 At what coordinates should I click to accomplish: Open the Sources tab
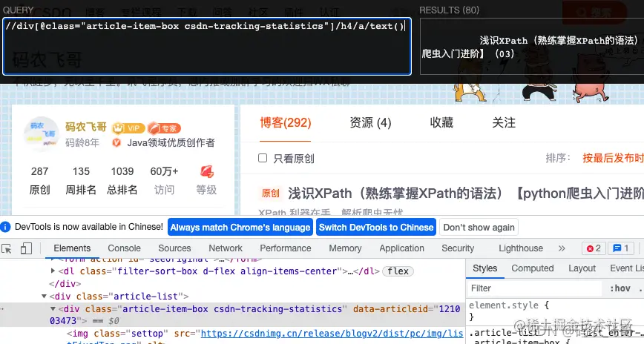coord(174,248)
